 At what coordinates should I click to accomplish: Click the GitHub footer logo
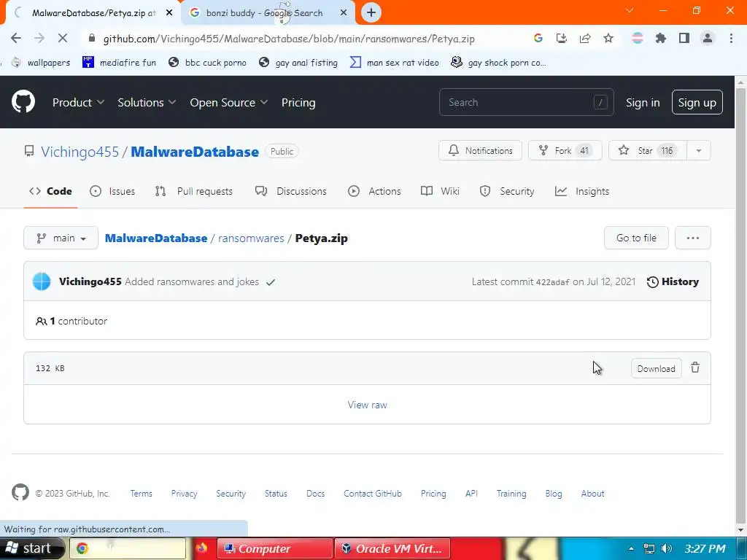tap(20, 492)
